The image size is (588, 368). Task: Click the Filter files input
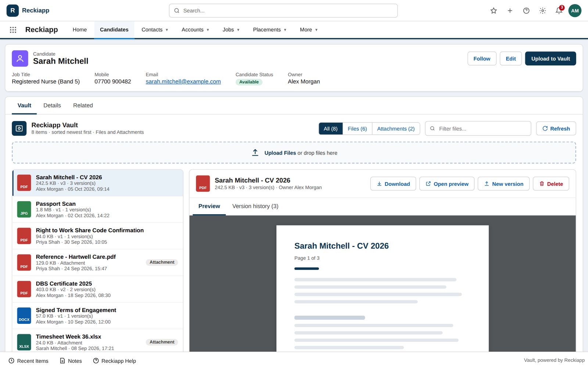pyautogui.click(x=478, y=128)
